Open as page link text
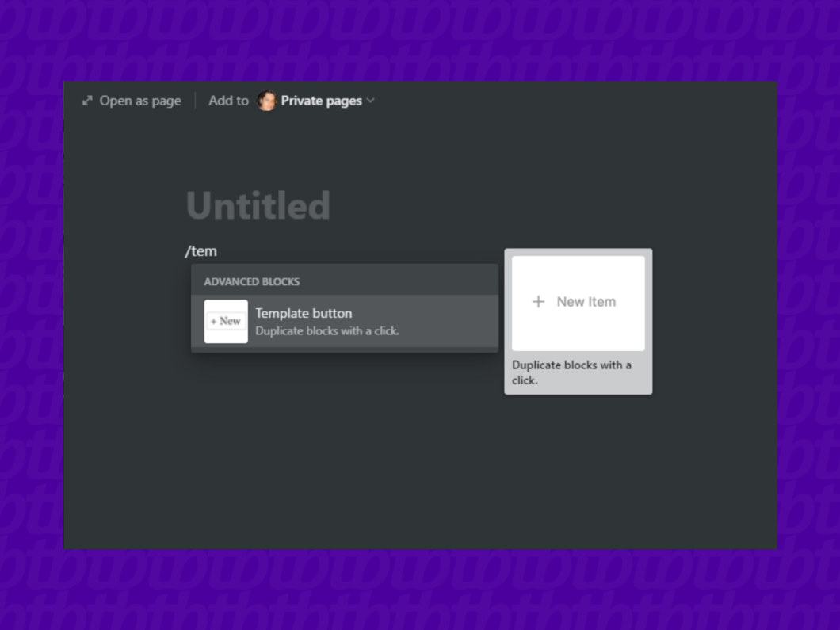The image size is (840, 630). (140, 101)
